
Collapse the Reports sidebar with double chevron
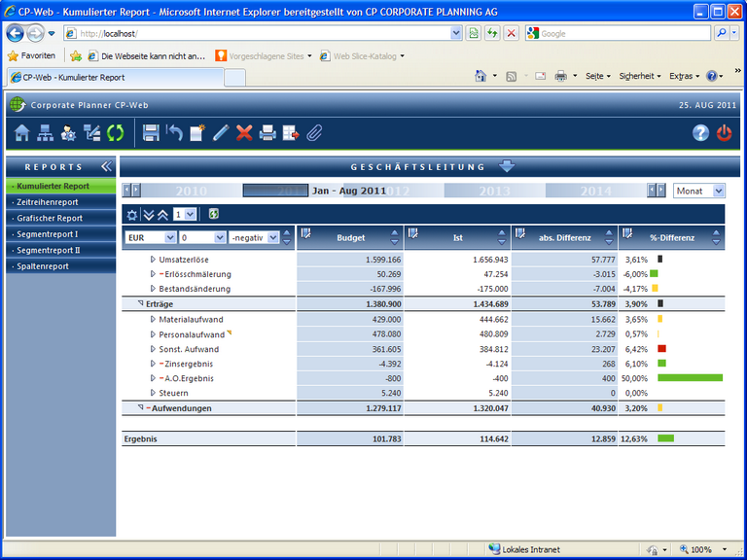(x=106, y=166)
